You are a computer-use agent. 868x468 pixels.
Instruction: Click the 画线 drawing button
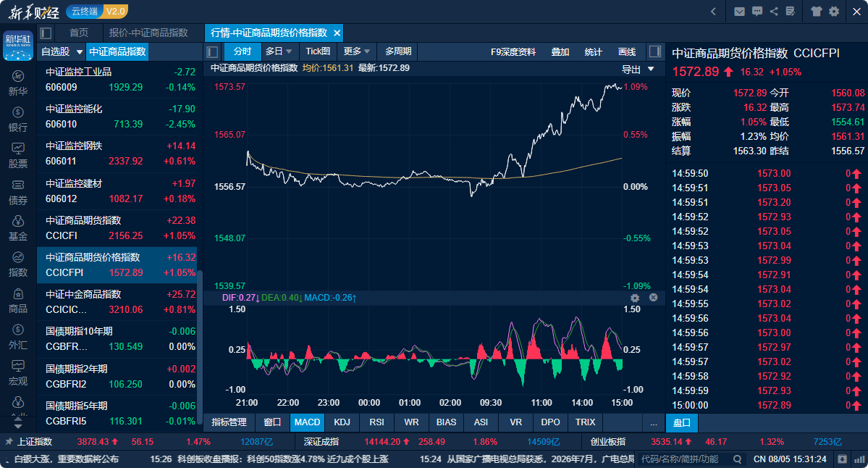[627, 52]
